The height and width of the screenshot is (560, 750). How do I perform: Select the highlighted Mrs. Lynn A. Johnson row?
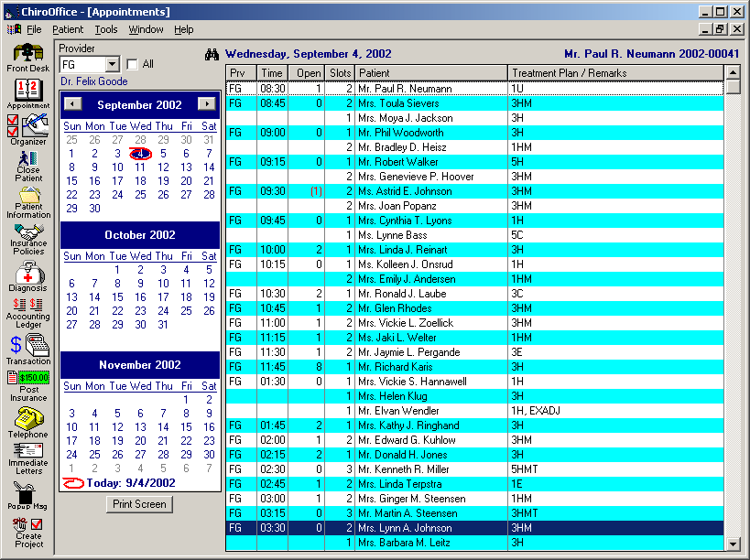pyautogui.click(x=474, y=527)
